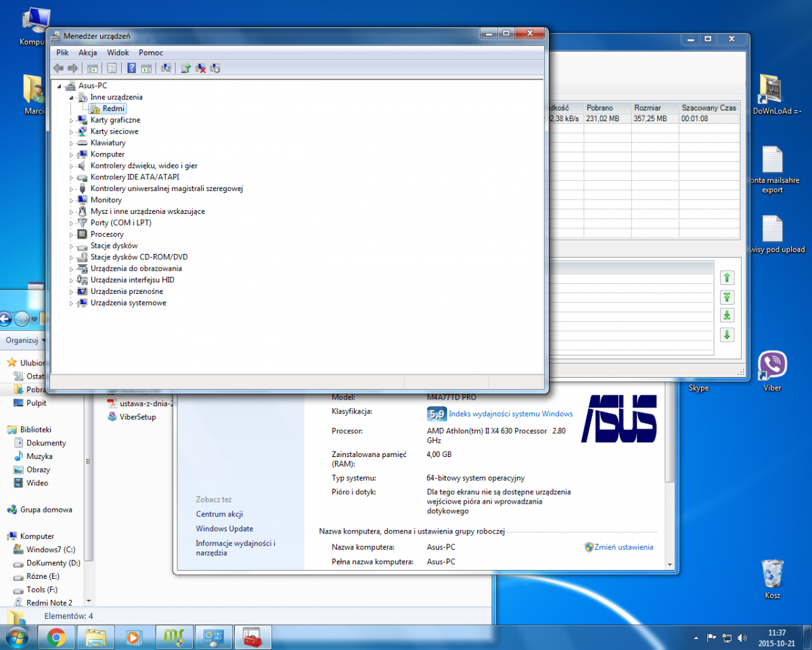Open Indeks wydajności systemu Windows link
This screenshot has width=812, height=650.
[x=510, y=414]
